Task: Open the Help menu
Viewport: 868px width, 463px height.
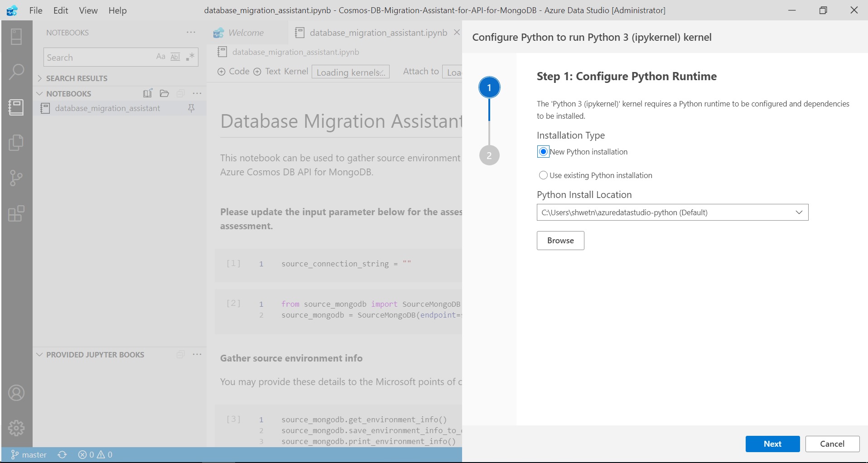Action: click(x=117, y=10)
